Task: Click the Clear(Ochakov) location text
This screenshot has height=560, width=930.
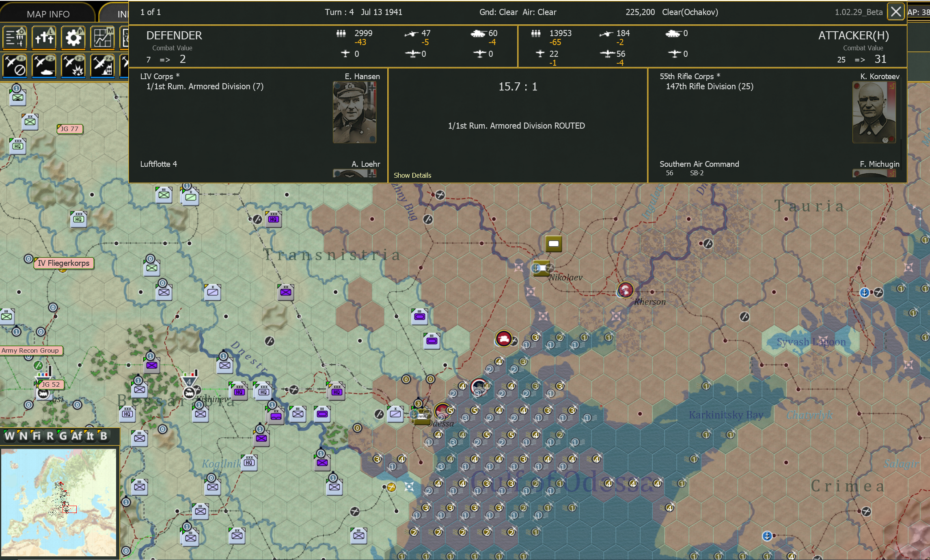Action: (690, 12)
